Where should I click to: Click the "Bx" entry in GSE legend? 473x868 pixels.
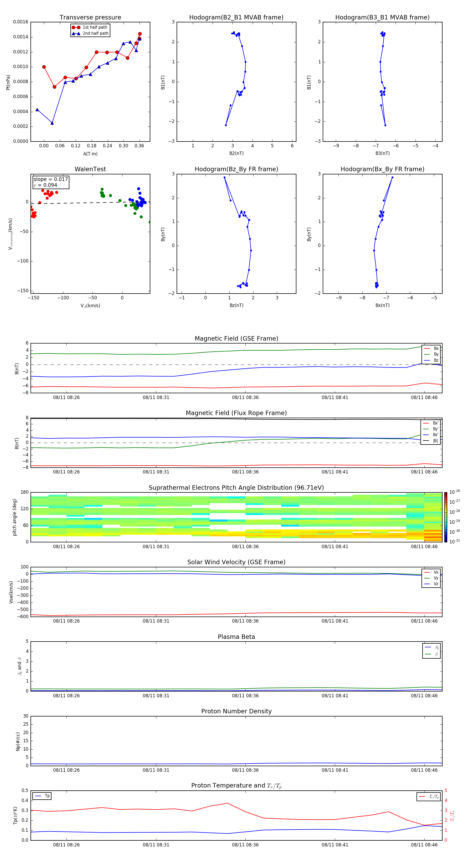pos(431,349)
